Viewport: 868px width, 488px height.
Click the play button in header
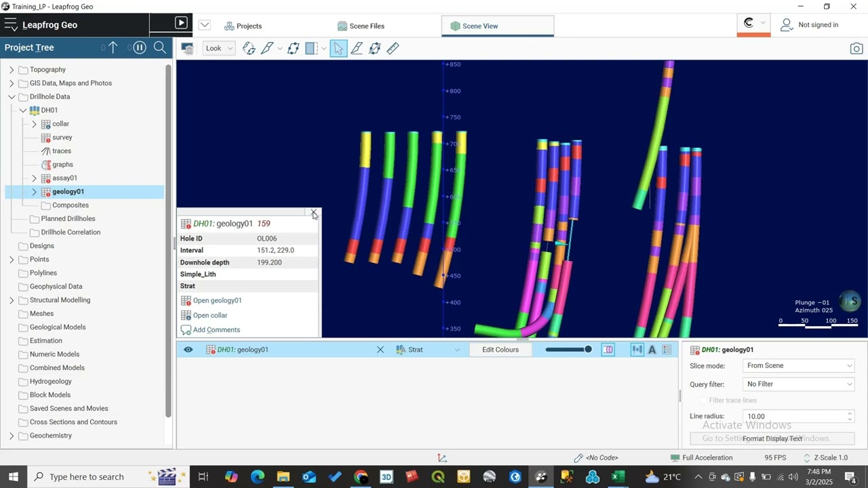click(181, 23)
